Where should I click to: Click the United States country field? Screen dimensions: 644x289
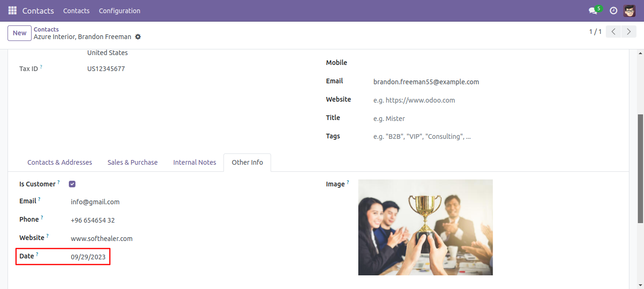point(107,53)
